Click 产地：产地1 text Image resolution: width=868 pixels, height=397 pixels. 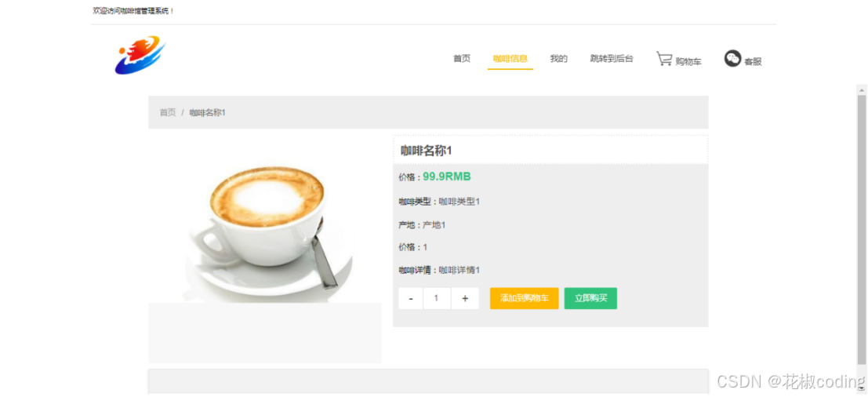(x=422, y=225)
